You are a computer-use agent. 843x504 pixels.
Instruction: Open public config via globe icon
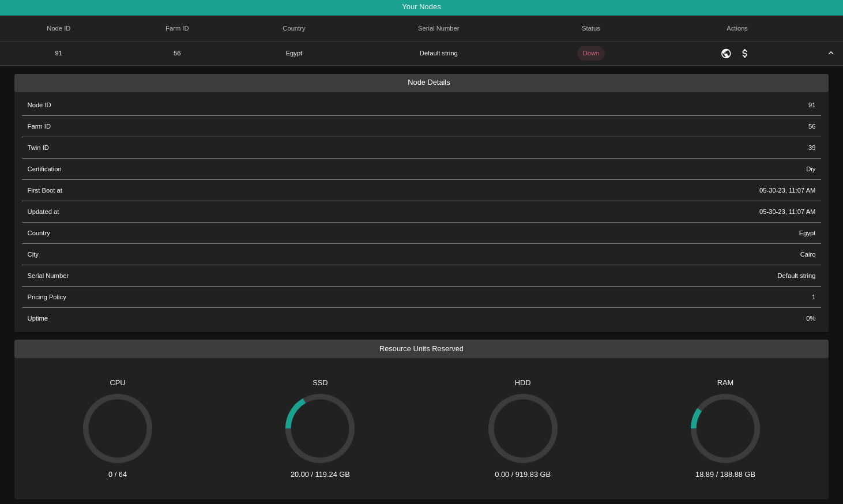[x=726, y=54]
